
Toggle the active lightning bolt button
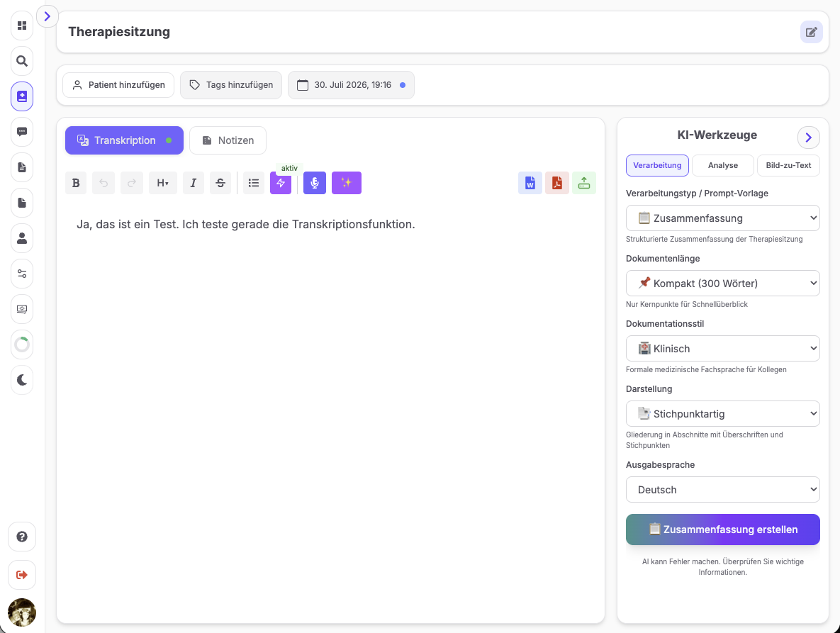click(281, 183)
